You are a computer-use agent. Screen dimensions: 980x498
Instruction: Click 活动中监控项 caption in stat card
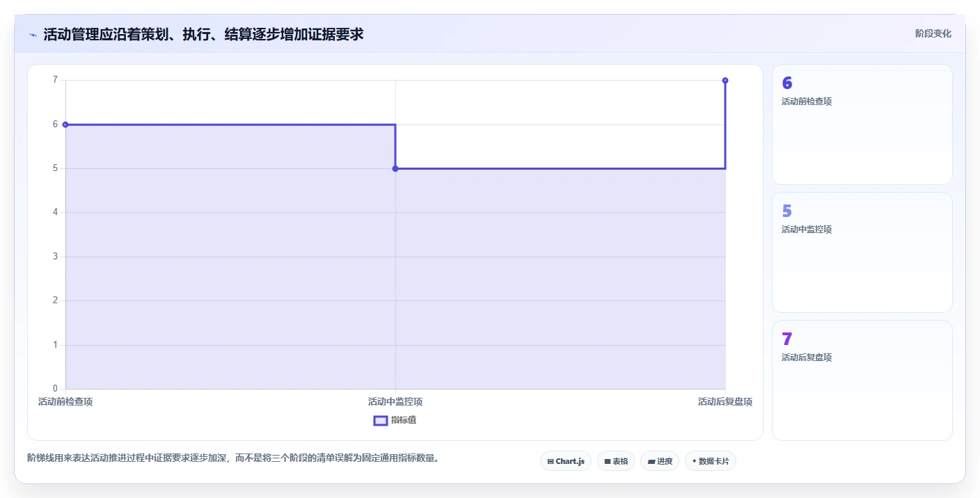pos(807,230)
